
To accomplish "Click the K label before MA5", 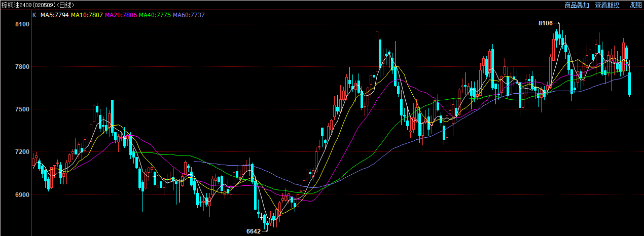I will coord(34,15).
